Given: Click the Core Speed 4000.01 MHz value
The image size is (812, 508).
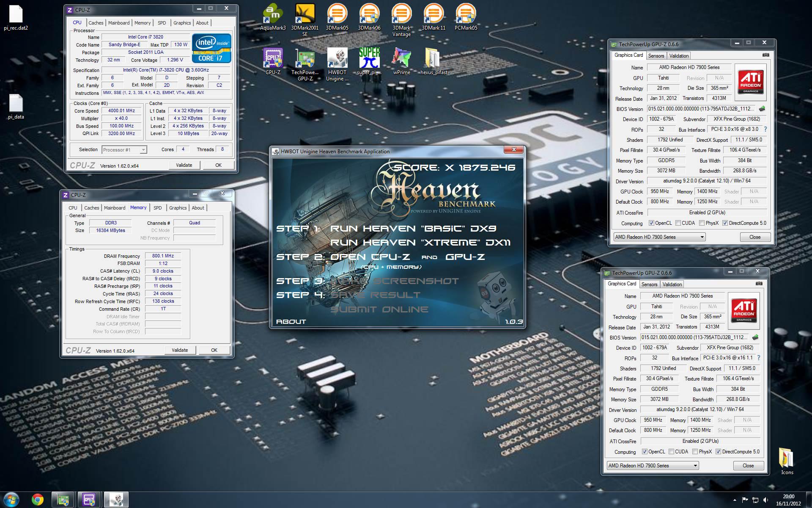Looking at the screenshot, I should [x=121, y=111].
